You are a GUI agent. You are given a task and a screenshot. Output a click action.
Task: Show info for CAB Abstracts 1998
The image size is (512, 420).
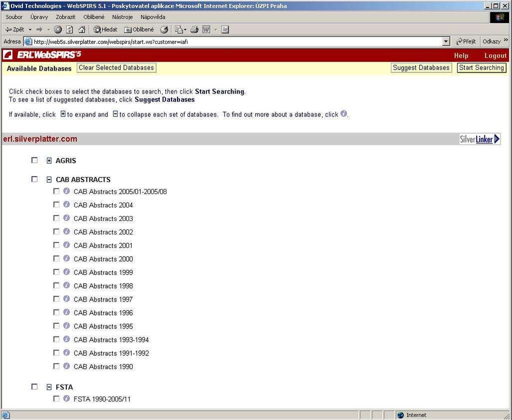66,285
